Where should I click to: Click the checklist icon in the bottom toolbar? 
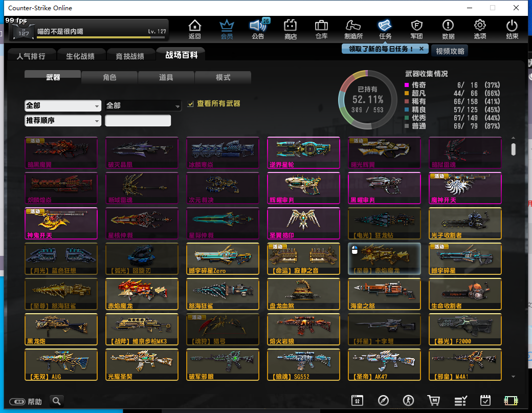tap(460, 401)
